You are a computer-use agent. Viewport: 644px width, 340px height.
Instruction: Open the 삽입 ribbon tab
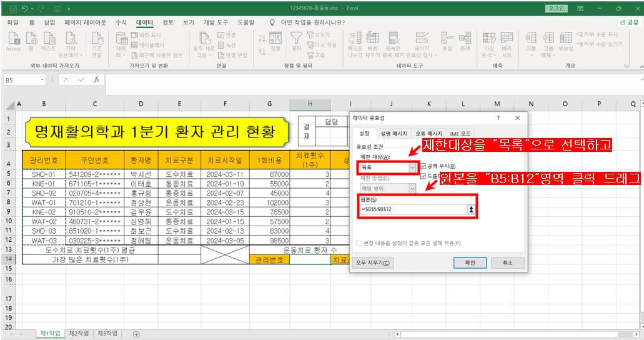[x=50, y=22]
